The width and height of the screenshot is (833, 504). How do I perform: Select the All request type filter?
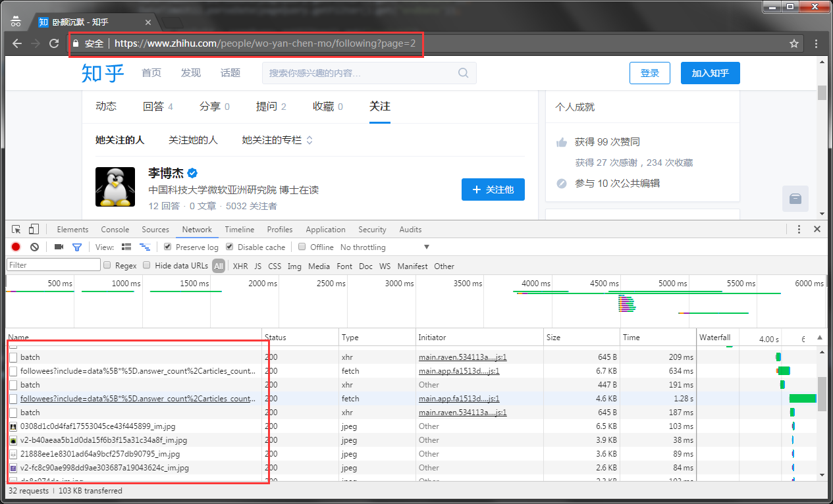[x=219, y=266]
